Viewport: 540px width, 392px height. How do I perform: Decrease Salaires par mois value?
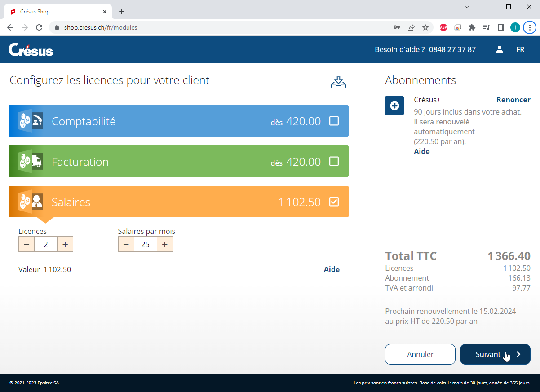click(x=126, y=244)
